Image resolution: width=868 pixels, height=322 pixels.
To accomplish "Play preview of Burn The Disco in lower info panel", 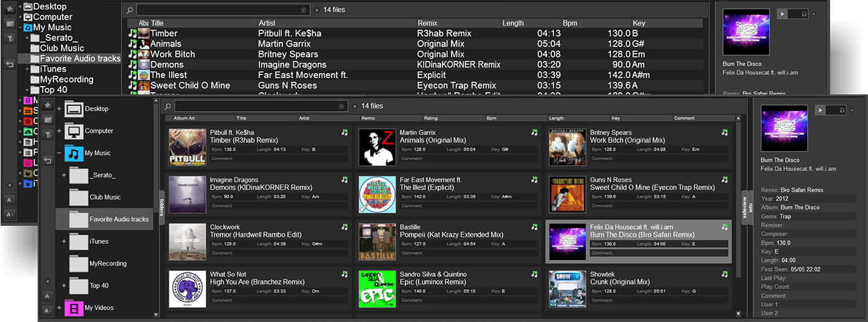I will (x=820, y=110).
